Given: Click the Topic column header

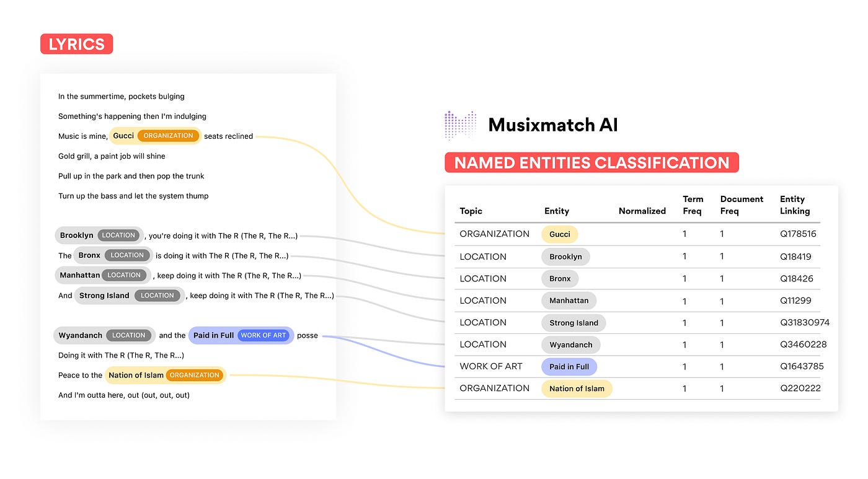Looking at the screenshot, I should pos(471,211).
